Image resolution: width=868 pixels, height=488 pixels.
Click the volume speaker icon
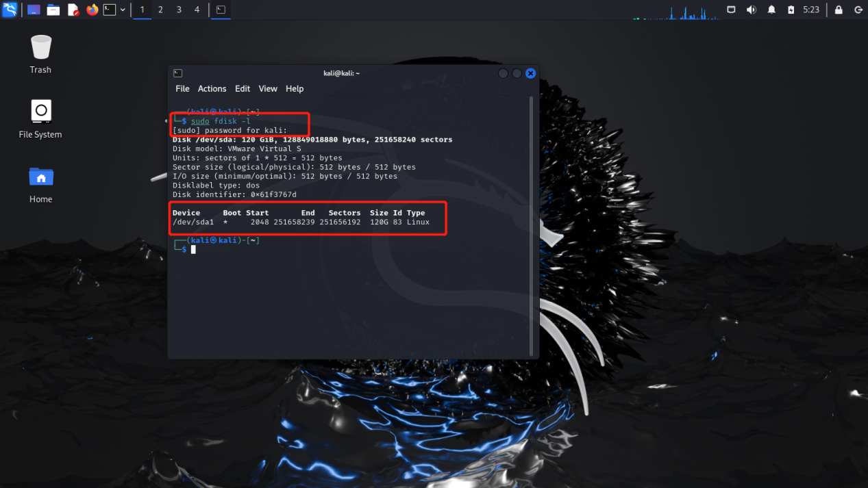pos(752,10)
